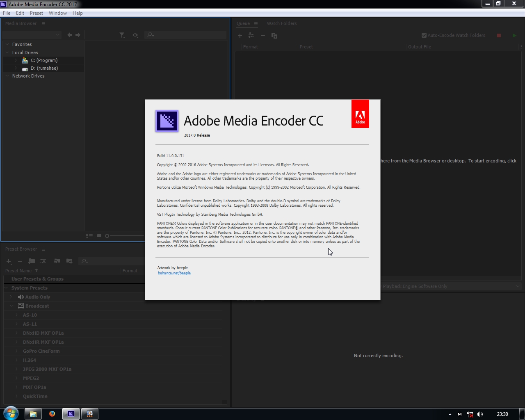Screen dimensions: 525x420
Task: Start the encoding queue with green play
Action: point(514,36)
